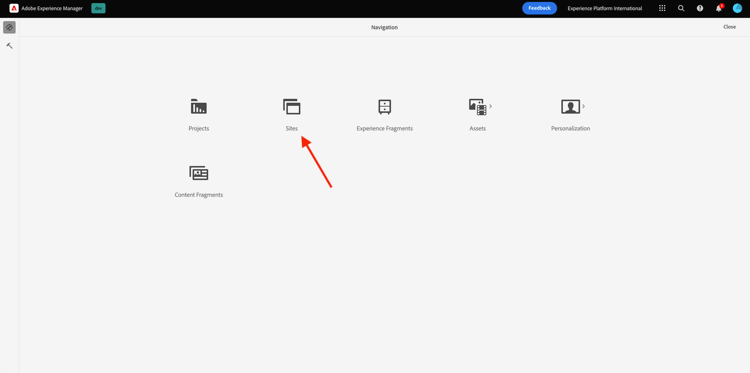The height and width of the screenshot is (373, 750).
Task: Open the Projects folder icon
Action: tap(199, 107)
